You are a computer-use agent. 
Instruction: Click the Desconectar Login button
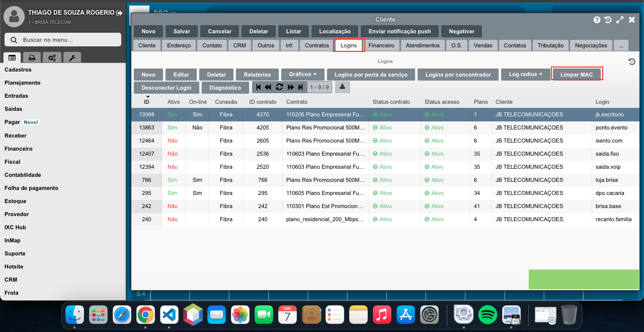(166, 88)
